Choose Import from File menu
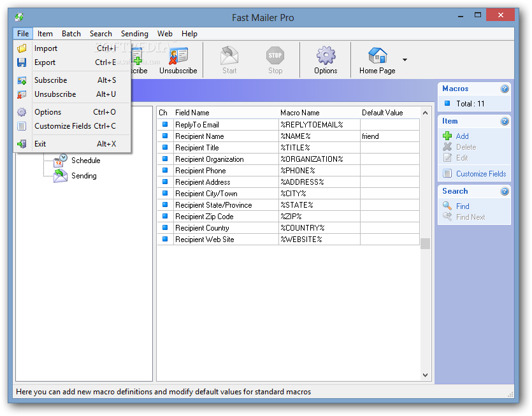The width and height of the screenshot is (532, 416). [x=72, y=48]
